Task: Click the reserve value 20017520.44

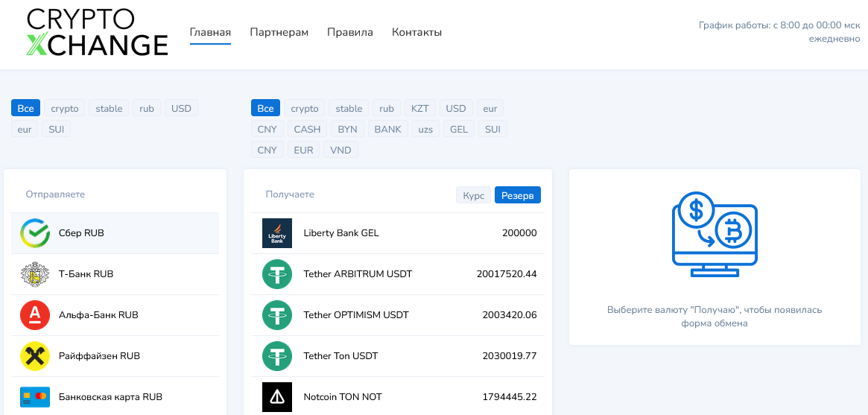Action: pyautogui.click(x=507, y=274)
